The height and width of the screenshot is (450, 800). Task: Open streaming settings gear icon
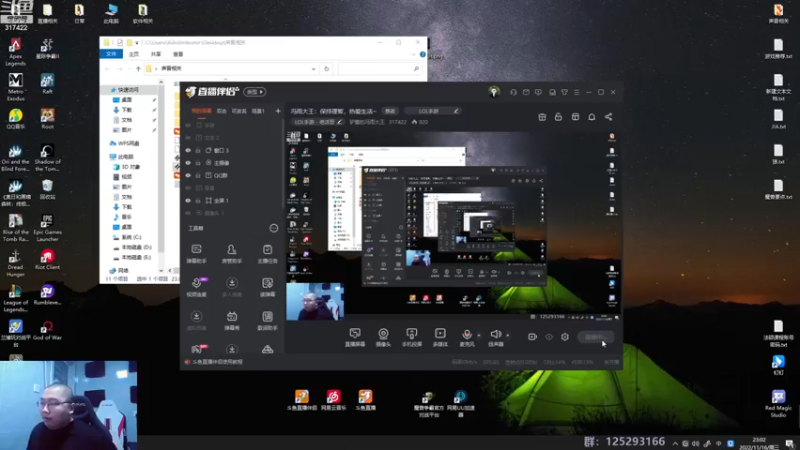tap(565, 337)
